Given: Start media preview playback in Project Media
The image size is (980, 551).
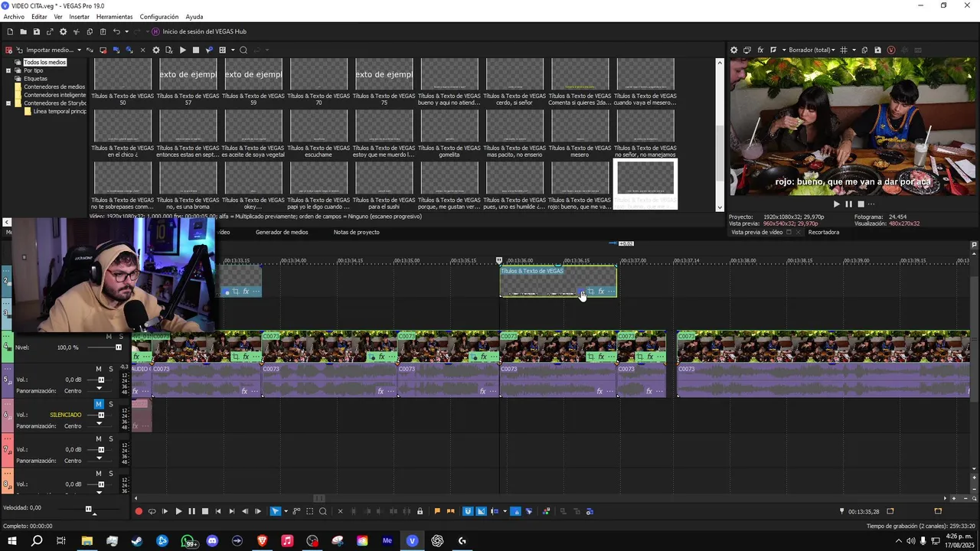Looking at the screenshot, I should point(183,50).
